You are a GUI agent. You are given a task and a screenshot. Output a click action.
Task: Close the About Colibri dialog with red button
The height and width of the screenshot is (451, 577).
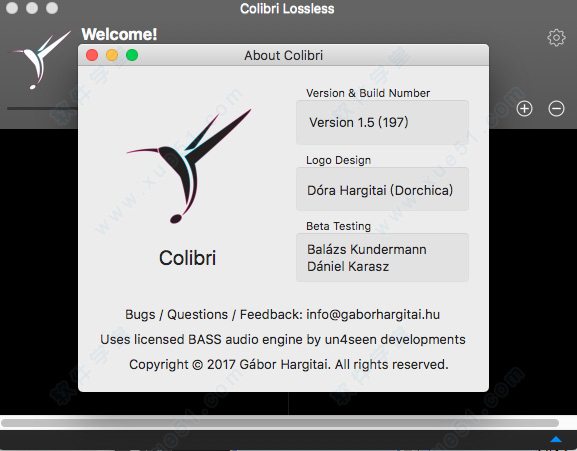coord(92,55)
